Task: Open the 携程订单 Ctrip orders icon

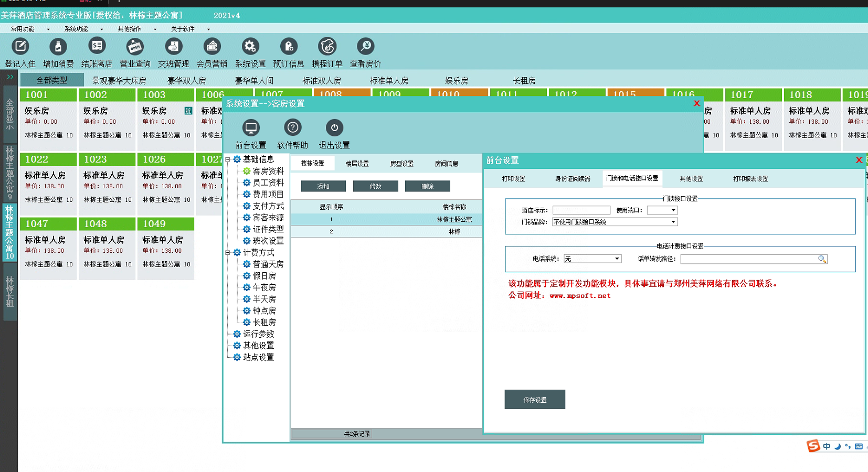Action: pos(327,47)
